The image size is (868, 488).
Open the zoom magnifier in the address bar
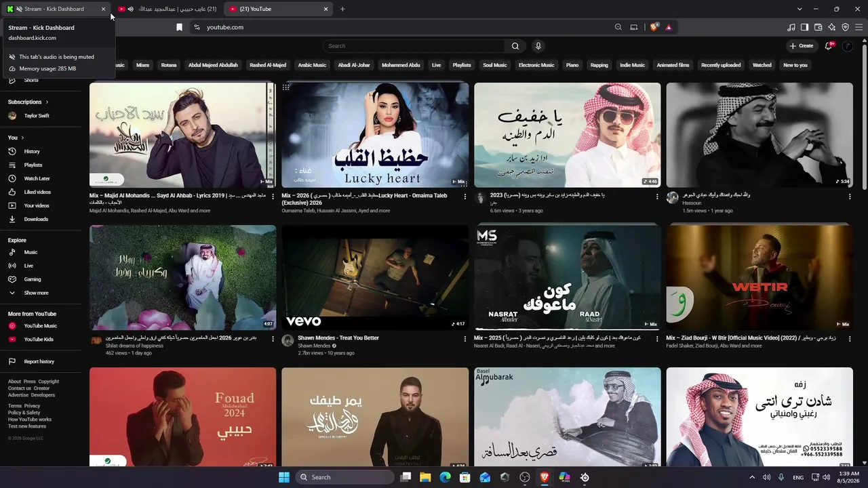click(x=618, y=27)
